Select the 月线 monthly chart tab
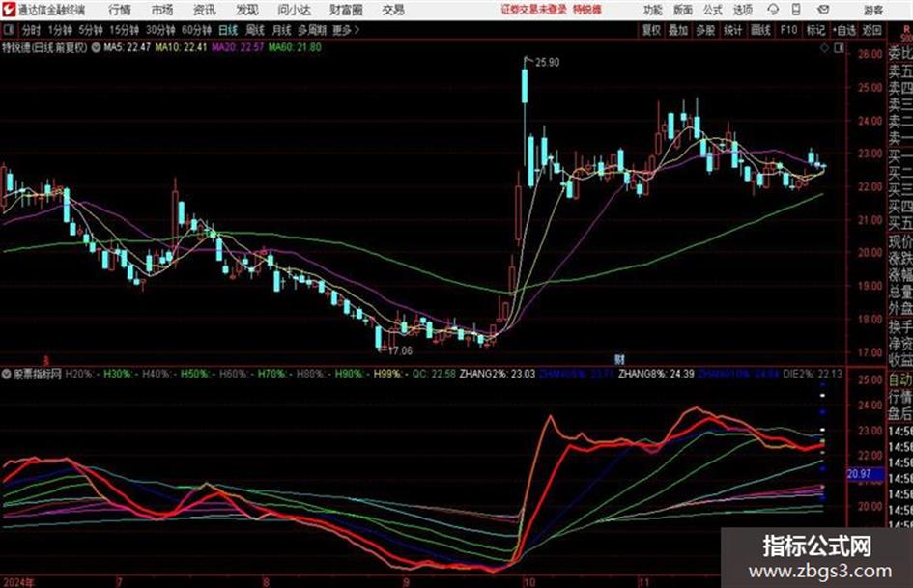Image resolution: width=913 pixels, height=588 pixels. pyautogui.click(x=282, y=30)
